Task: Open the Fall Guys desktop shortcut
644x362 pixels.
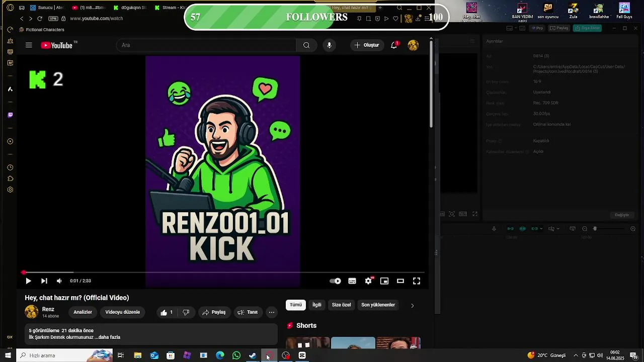Action: click(x=624, y=11)
